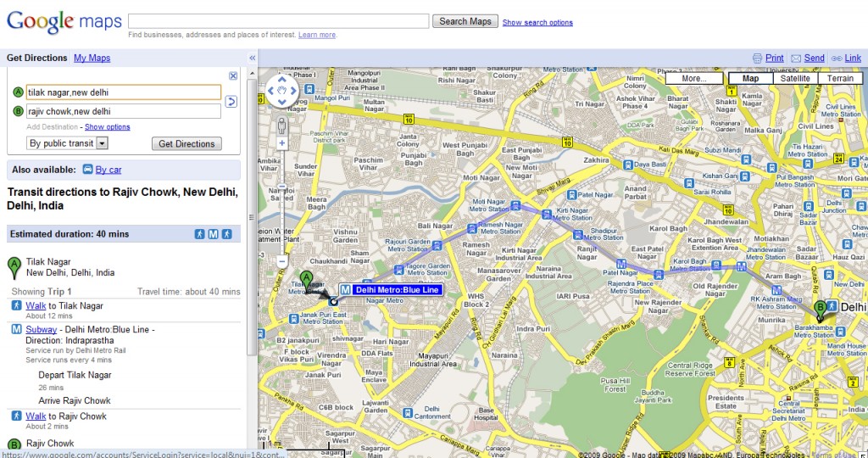The height and width of the screenshot is (458, 868).
Task: Pan the map up with arrow control
Action: click(x=282, y=81)
